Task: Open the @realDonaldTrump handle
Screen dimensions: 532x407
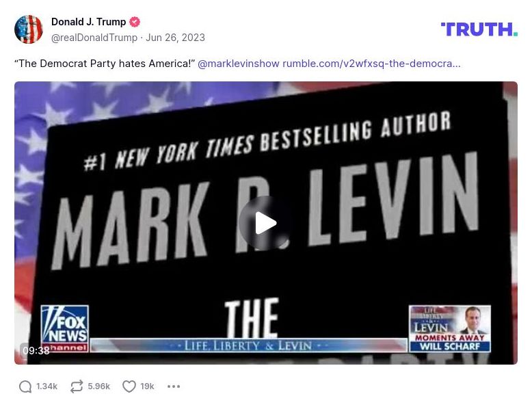Action: pos(94,38)
